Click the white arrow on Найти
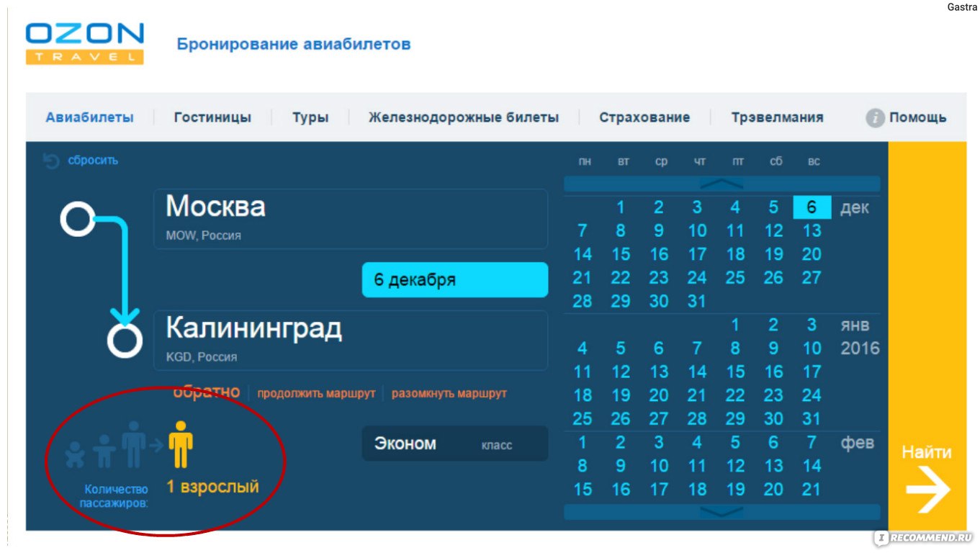This screenshot has height=553, width=980. (x=927, y=488)
